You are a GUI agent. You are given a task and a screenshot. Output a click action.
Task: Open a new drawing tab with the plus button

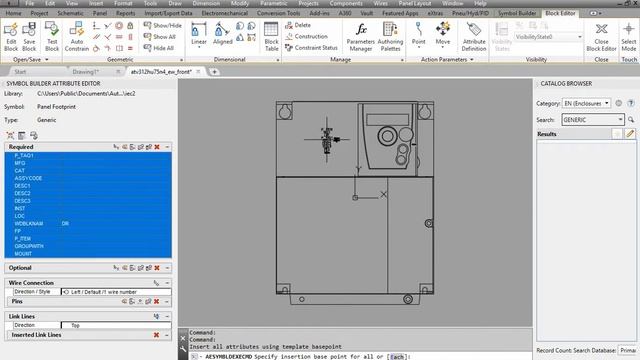tap(214, 72)
